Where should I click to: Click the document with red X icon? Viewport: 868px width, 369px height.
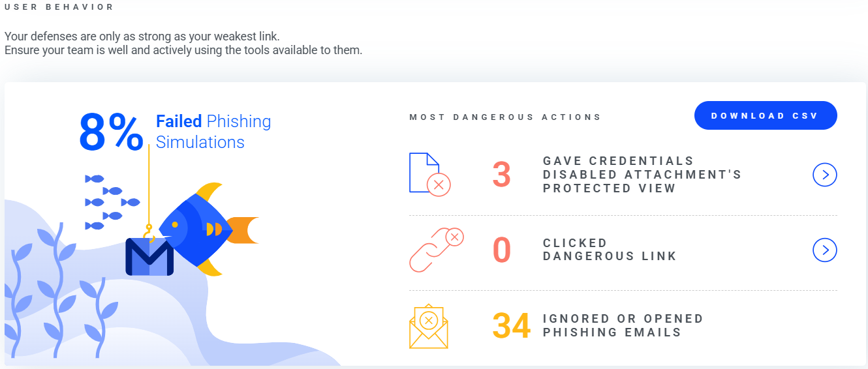429,174
